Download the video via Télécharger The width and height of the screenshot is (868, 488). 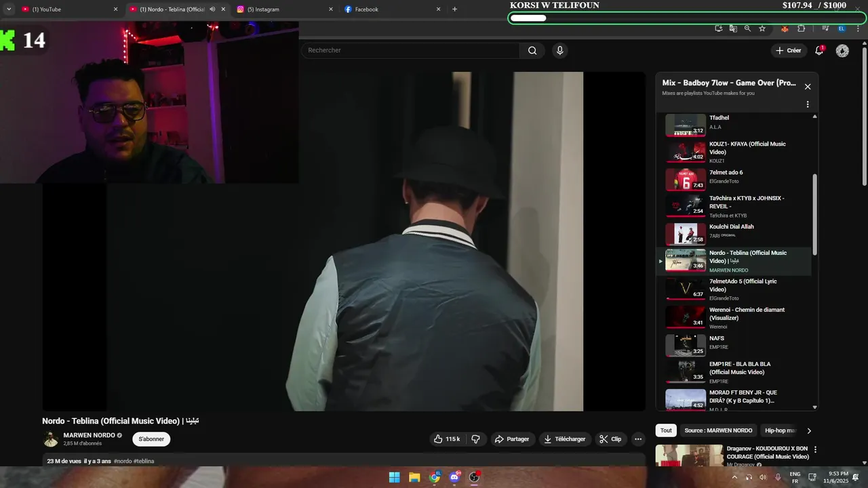click(564, 439)
